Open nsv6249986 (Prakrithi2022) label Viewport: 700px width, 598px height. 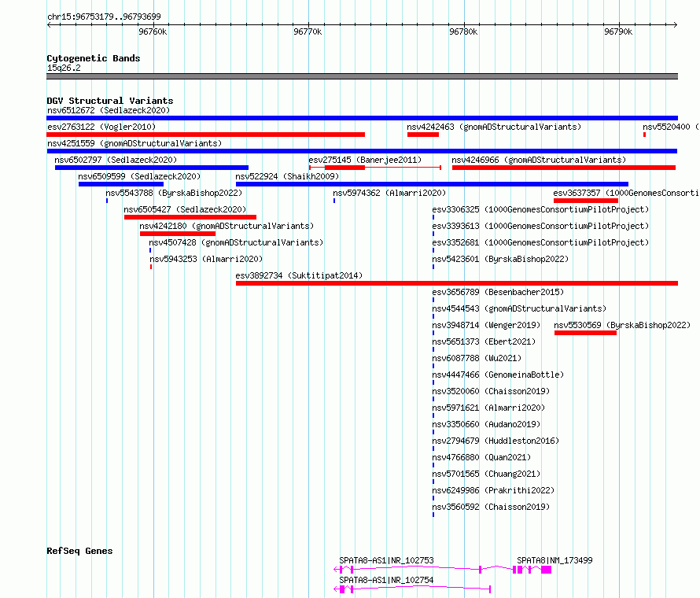click(493, 490)
